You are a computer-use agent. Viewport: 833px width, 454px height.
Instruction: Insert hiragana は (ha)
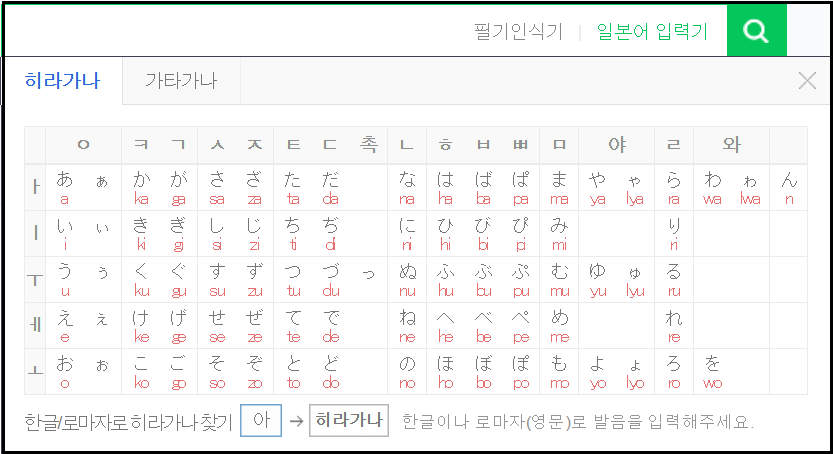(445, 187)
